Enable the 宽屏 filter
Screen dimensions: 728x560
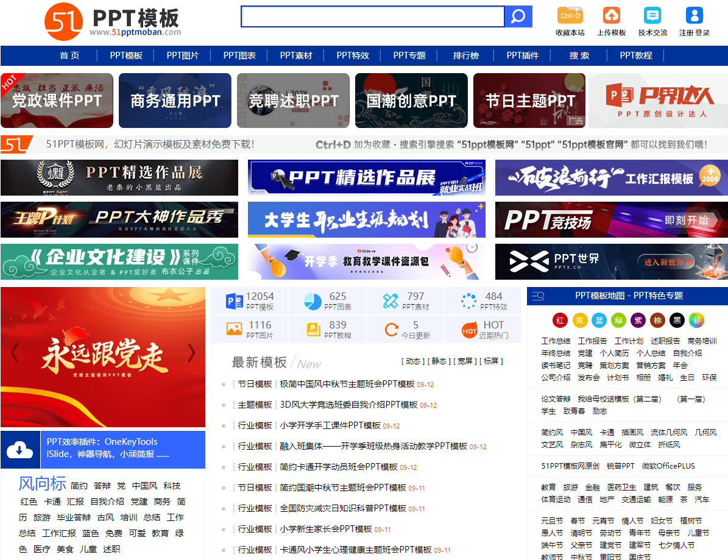pos(464,361)
